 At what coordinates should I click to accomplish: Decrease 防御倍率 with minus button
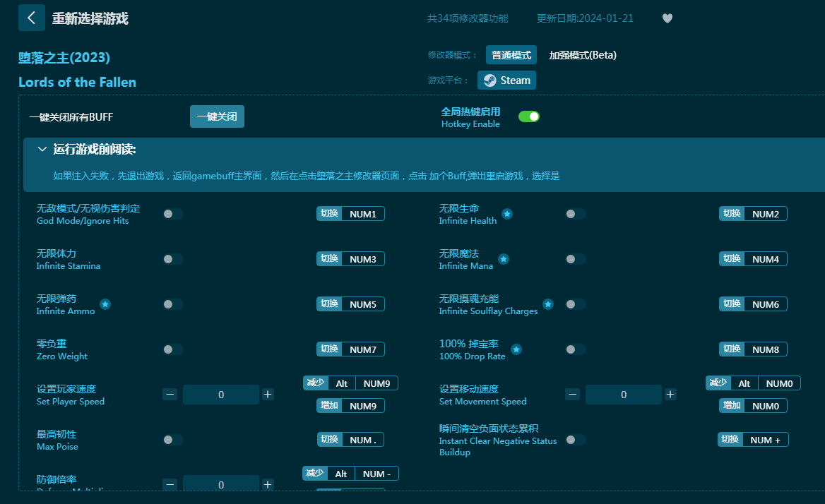pyautogui.click(x=170, y=484)
